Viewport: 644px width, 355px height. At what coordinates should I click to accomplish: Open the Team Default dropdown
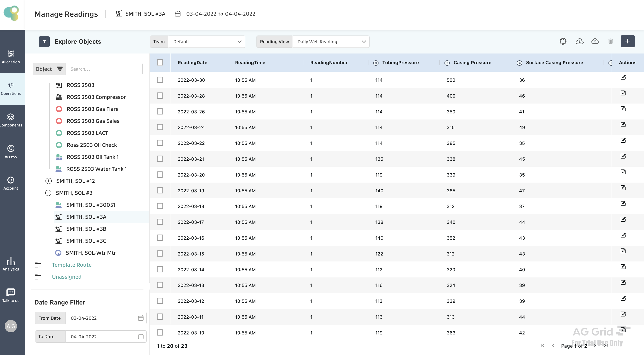click(207, 42)
